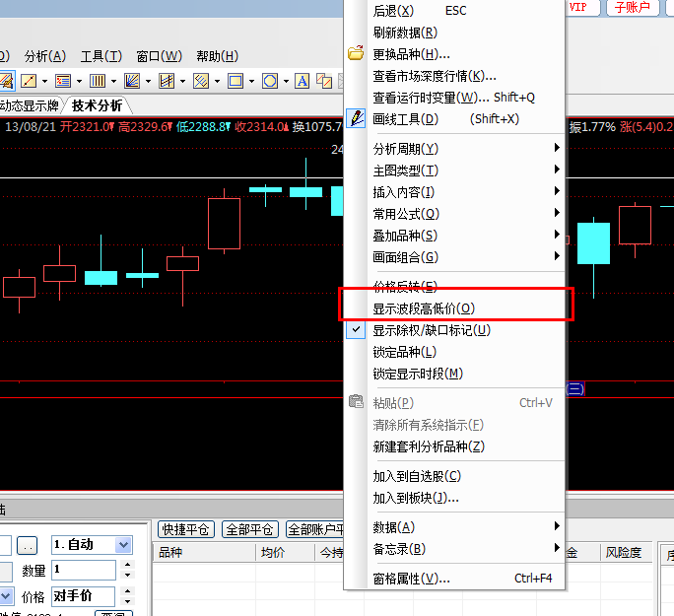
Task: Click the pen icon beside 画线工具
Action: coord(357,118)
